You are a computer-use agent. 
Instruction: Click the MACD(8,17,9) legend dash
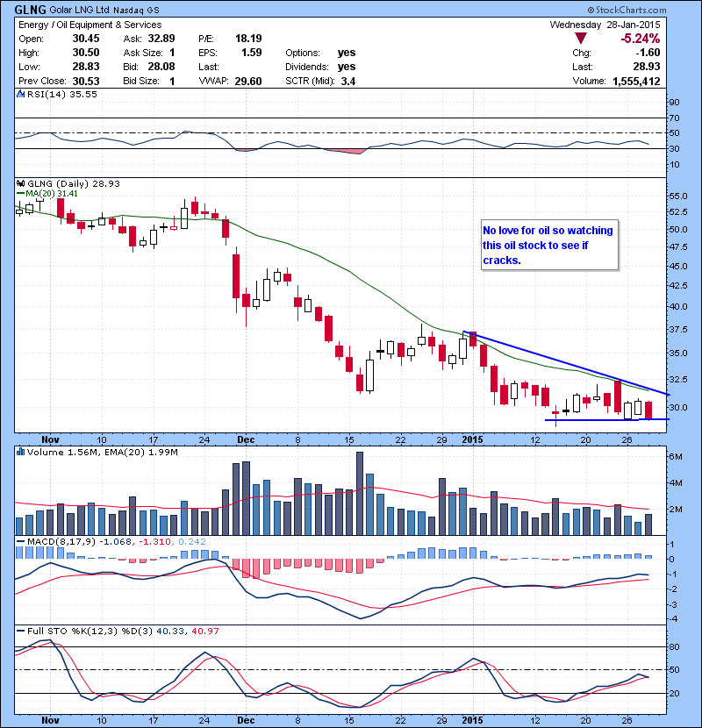click(x=20, y=541)
